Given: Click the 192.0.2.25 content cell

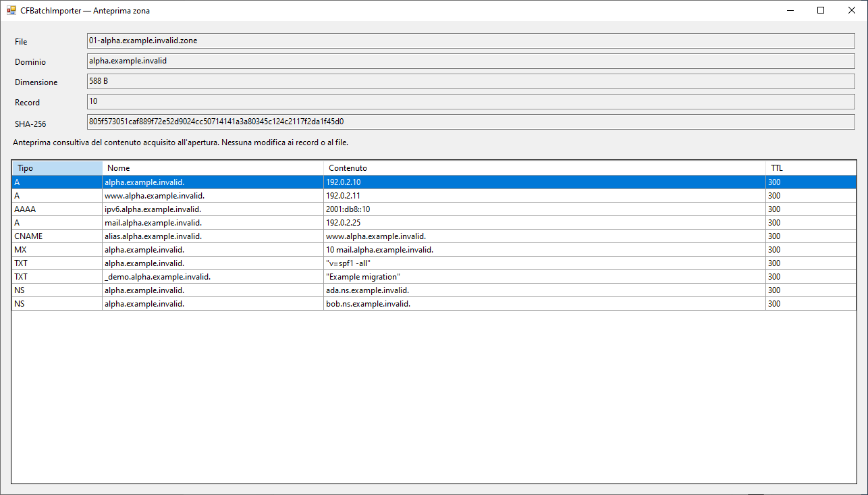Looking at the screenshot, I should click(x=545, y=223).
